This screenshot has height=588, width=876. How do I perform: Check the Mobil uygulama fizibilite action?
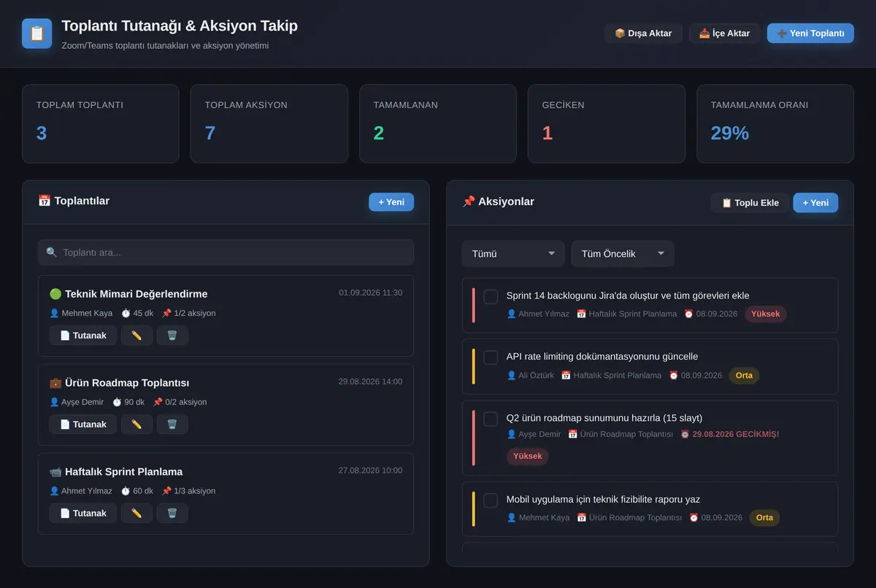point(491,500)
